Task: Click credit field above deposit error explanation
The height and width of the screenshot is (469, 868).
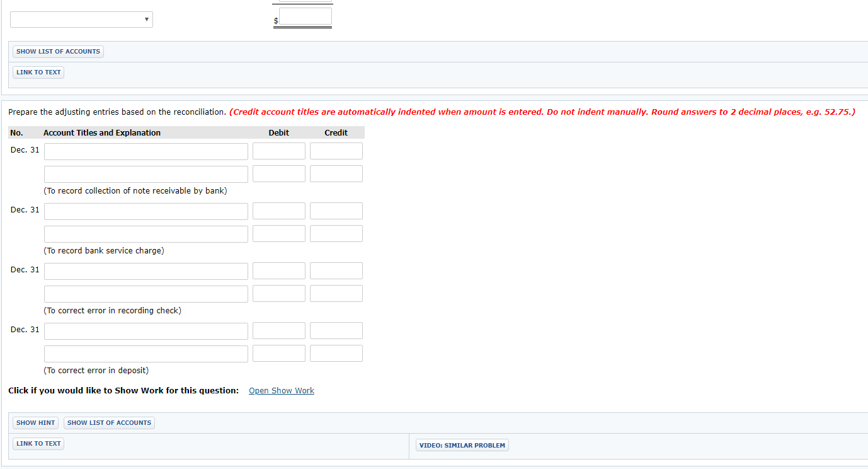Action: click(x=336, y=354)
